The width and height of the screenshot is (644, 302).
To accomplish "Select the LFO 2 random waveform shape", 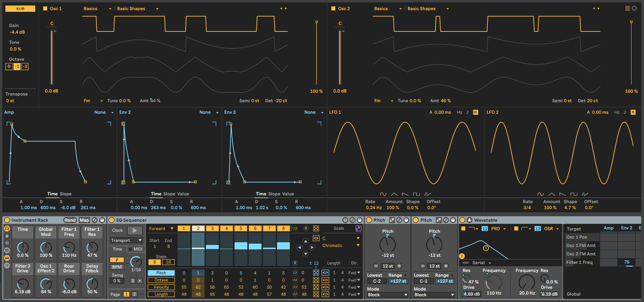I will point(585,194).
